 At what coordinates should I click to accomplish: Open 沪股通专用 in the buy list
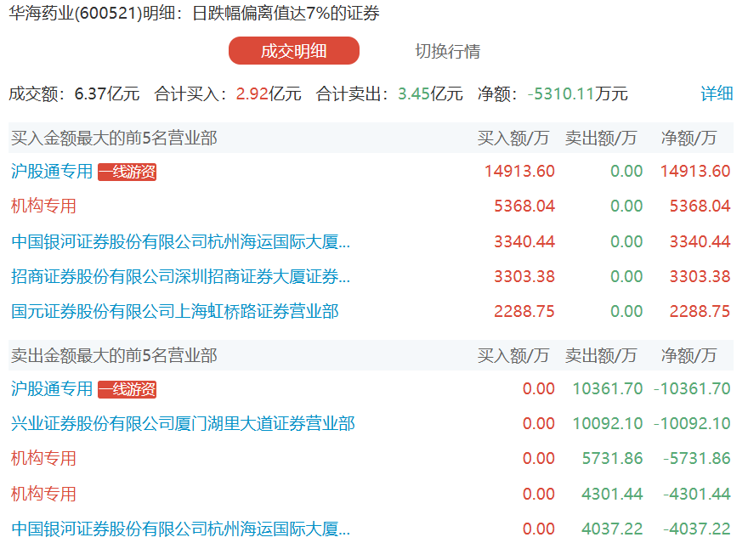click(x=52, y=172)
